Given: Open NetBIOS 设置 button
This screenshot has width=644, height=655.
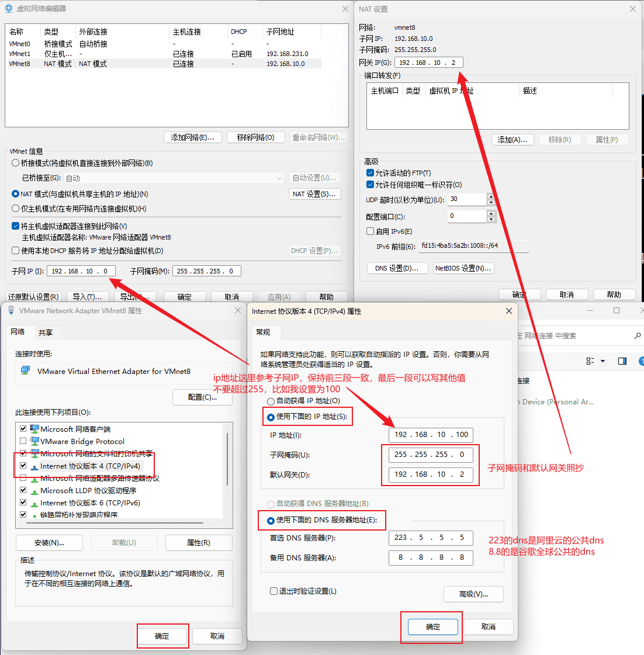Looking at the screenshot, I should pyautogui.click(x=463, y=268).
